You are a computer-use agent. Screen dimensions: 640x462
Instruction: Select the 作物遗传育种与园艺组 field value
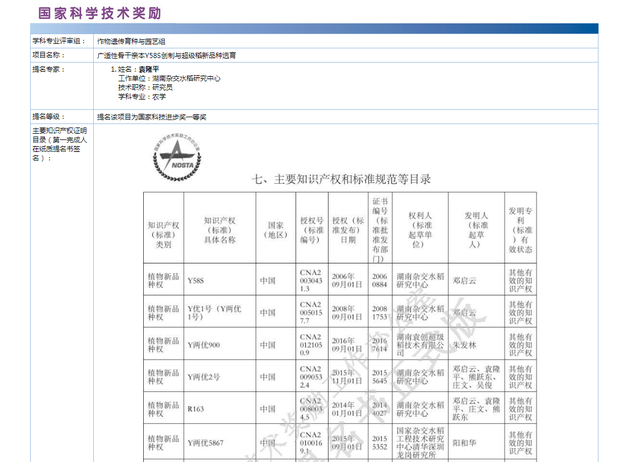coord(138,41)
